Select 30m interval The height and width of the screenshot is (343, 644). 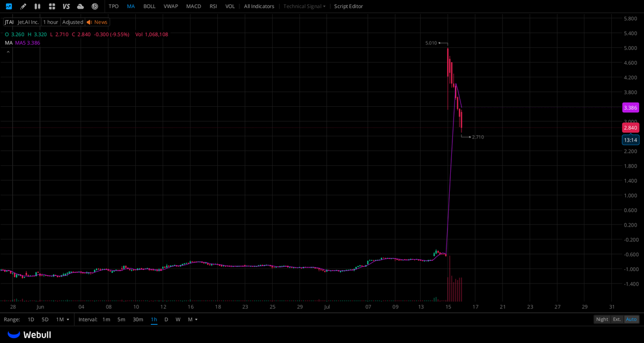pyautogui.click(x=138, y=319)
